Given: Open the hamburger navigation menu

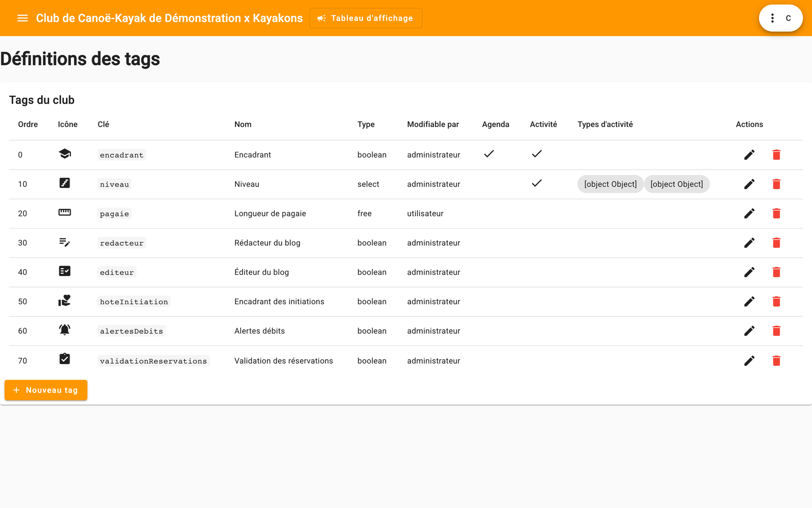Looking at the screenshot, I should [22, 18].
